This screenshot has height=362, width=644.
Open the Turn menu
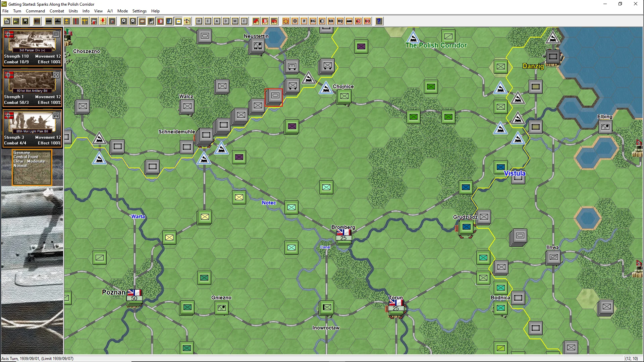tap(17, 11)
